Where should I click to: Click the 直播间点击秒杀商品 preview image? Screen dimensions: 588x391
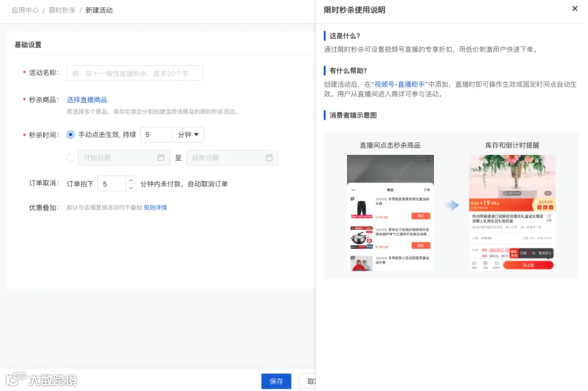(390, 212)
